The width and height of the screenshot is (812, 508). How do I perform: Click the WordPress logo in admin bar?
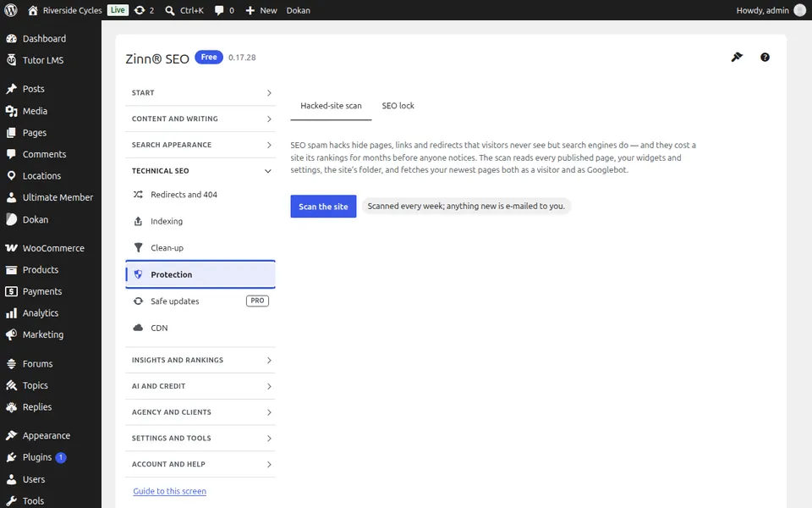pos(10,10)
